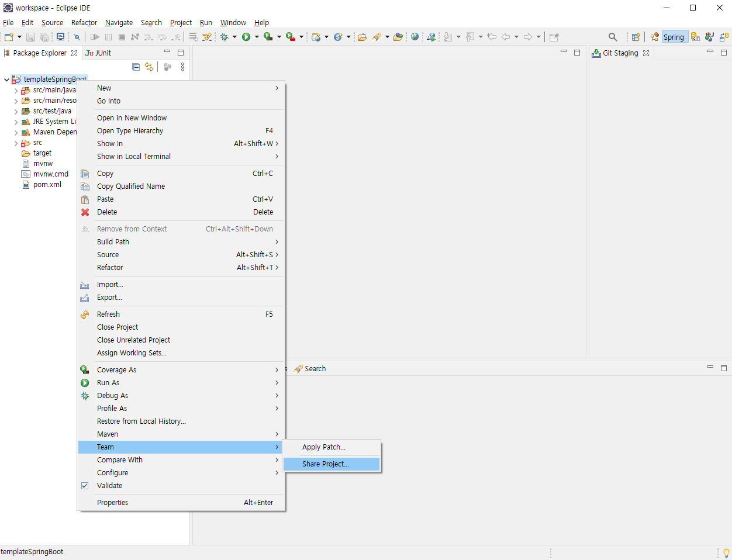
Task: Select Share Project from the Team submenu
Action: (x=325, y=464)
